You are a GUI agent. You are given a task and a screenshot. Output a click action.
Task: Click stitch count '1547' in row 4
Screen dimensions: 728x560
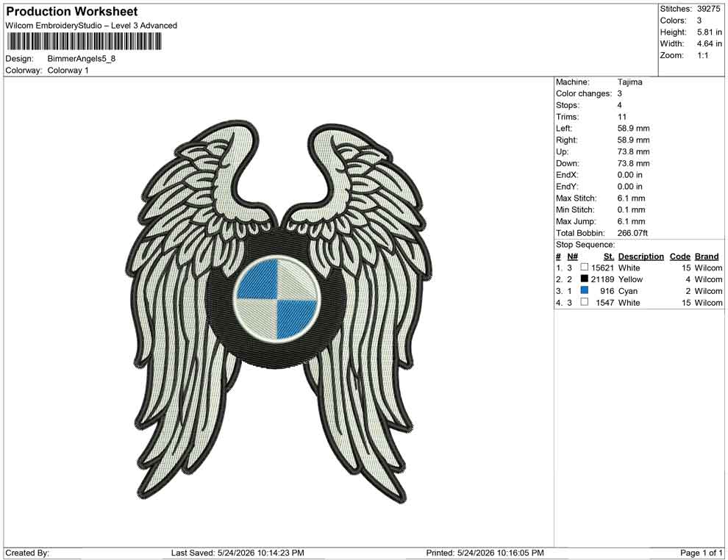click(604, 303)
